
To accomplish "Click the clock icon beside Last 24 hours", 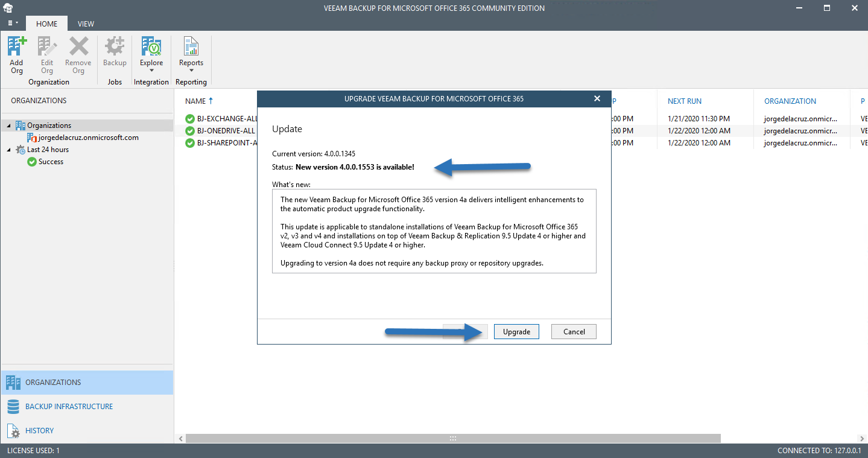I will [x=21, y=150].
